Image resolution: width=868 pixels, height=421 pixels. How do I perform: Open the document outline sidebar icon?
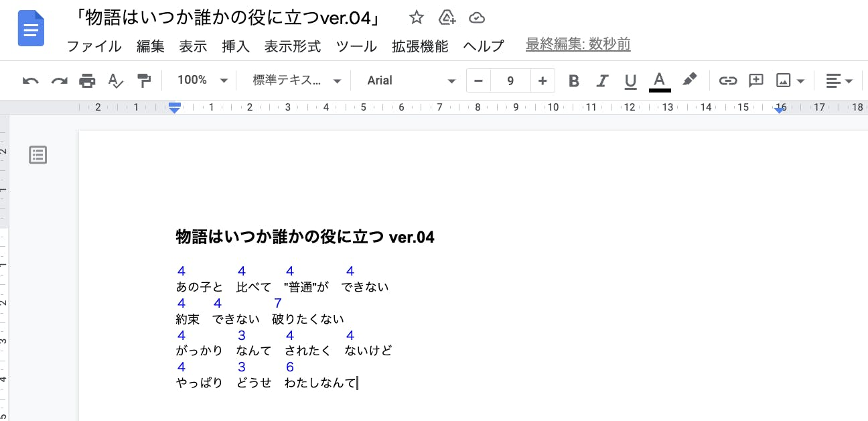coord(38,155)
